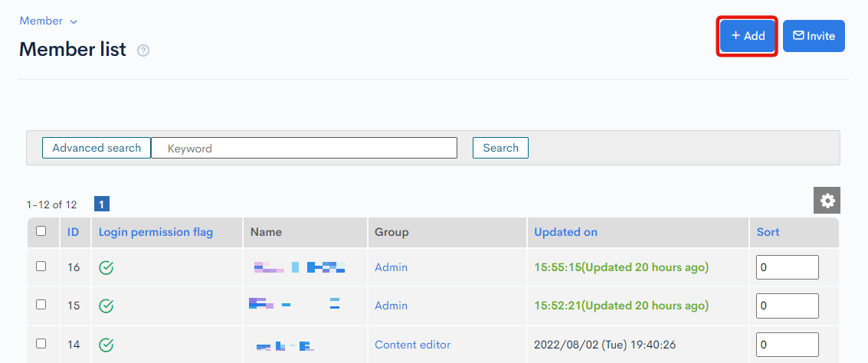Click the Invite button
The width and height of the screenshot is (868, 363).
[814, 36]
